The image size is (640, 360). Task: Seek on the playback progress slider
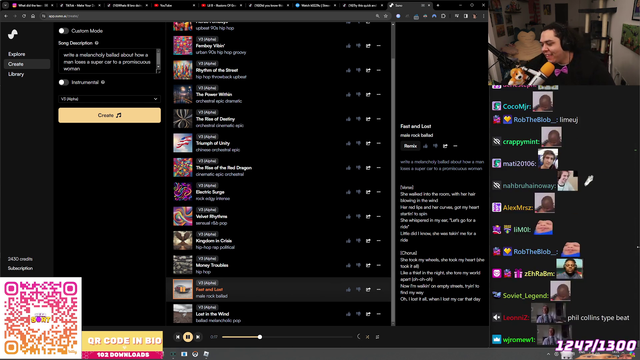(x=287, y=337)
